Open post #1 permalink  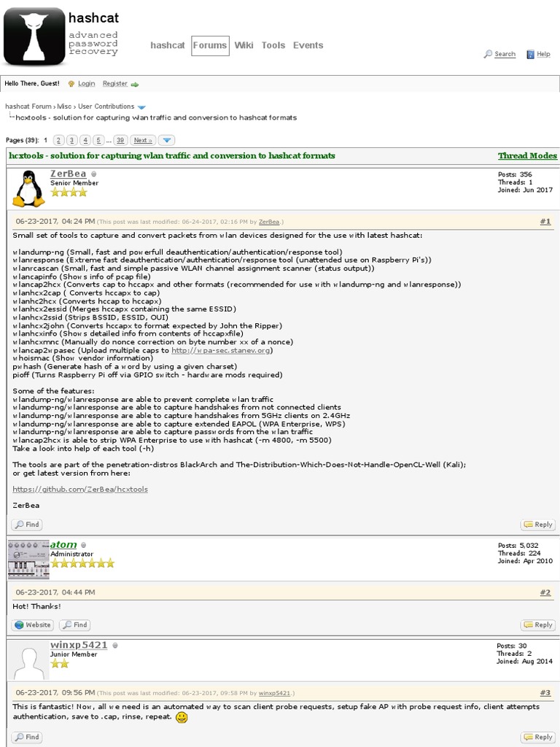545,221
